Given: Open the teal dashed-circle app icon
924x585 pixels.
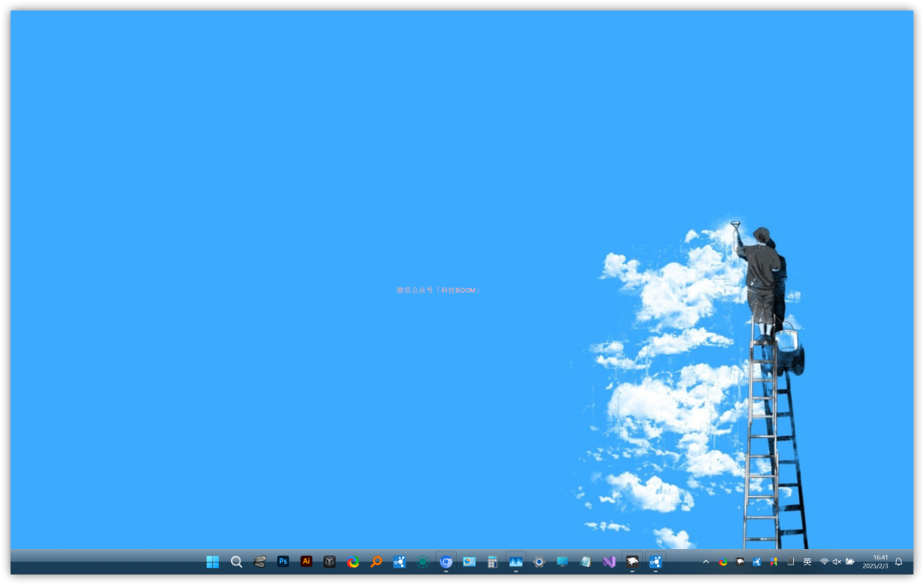Looking at the screenshot, I should click(x=423, y=562).
